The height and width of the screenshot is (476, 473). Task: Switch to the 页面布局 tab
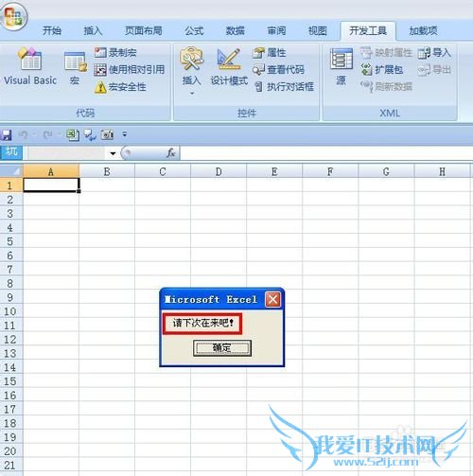[144, 30]
